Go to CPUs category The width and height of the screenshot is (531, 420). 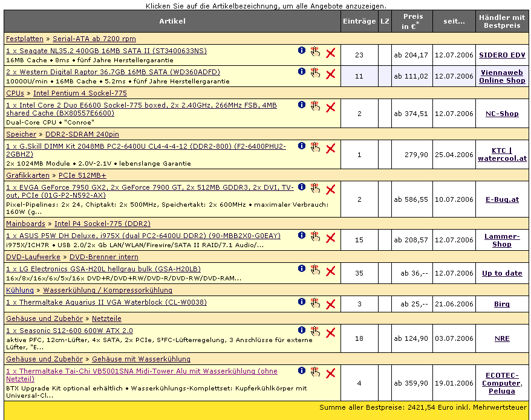click(15, 93)
